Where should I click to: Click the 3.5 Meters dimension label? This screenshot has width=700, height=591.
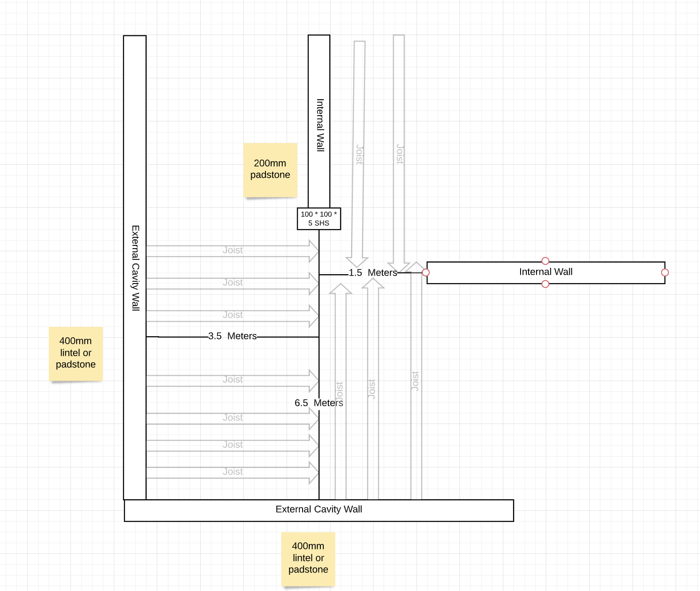[233, 336]
